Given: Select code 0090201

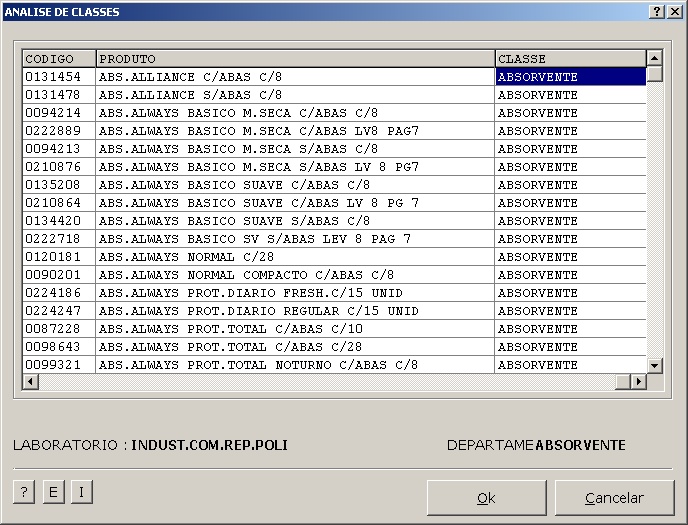Looking at the screenshot, I should point(59,275).
